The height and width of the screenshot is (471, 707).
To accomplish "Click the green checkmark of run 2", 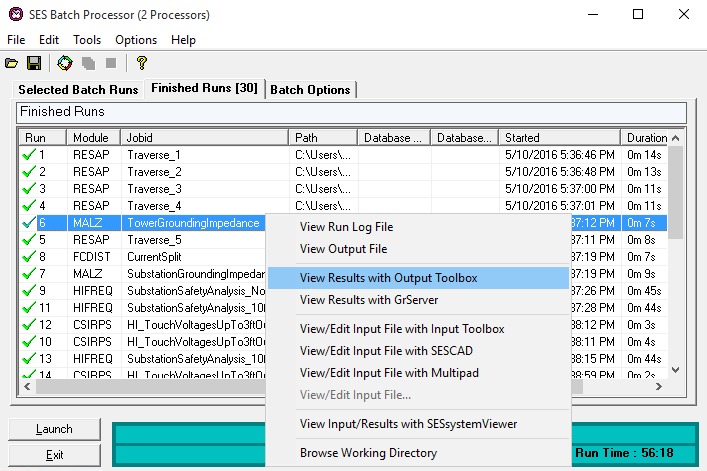I will (28, 172).
